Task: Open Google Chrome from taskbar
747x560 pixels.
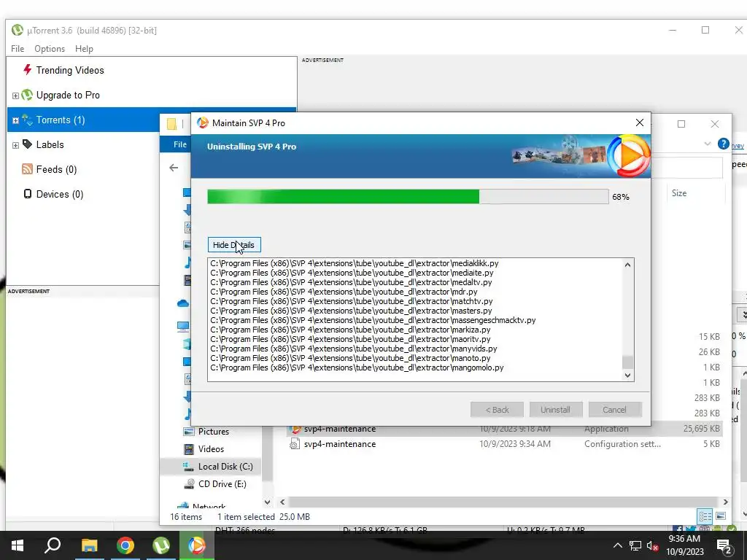Action: click(x=125, y=545)
